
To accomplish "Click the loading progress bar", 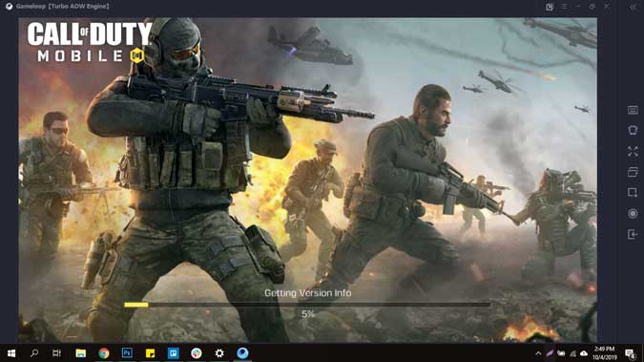I will [307, 305].
